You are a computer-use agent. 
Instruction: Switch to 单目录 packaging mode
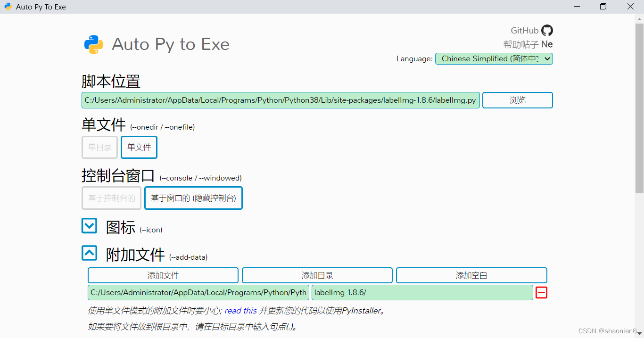pos(99,147)
